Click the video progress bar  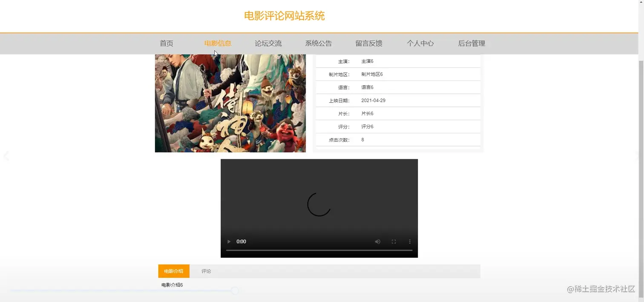319,250
